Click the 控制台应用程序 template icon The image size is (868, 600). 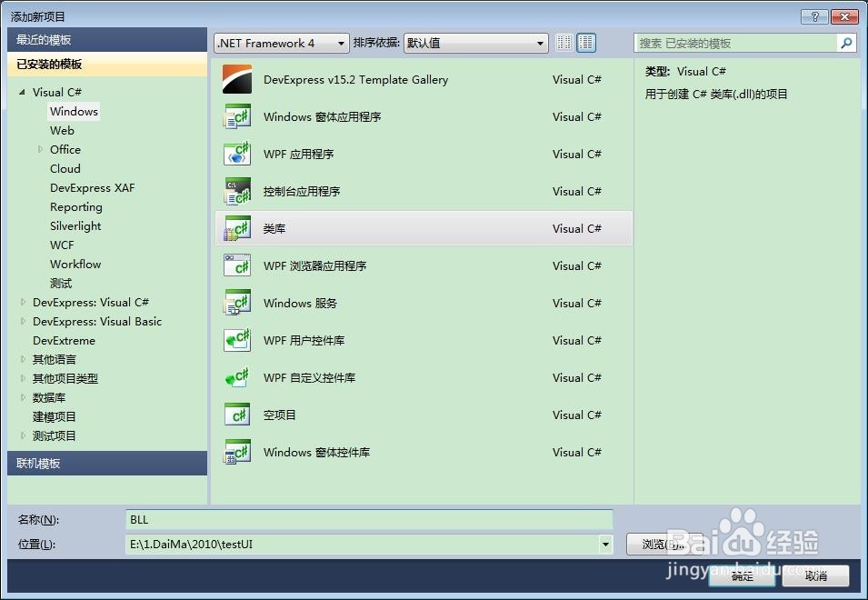click(237, 192)
